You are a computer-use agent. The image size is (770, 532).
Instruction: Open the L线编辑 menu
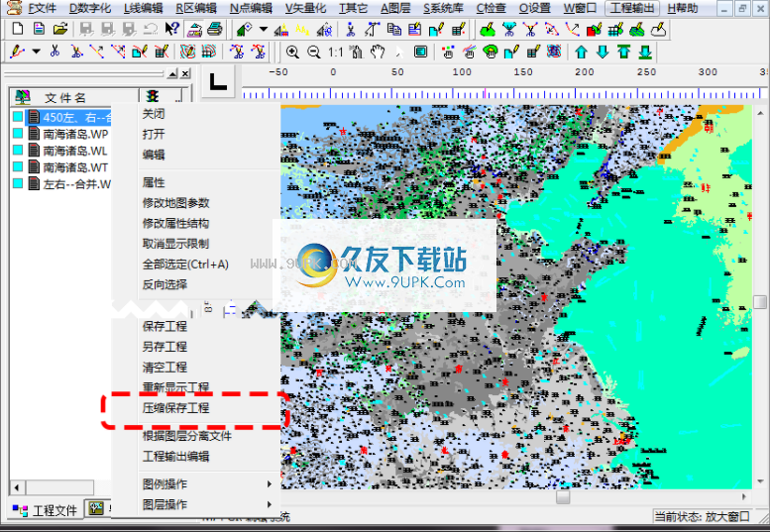(x=144, y=8)
